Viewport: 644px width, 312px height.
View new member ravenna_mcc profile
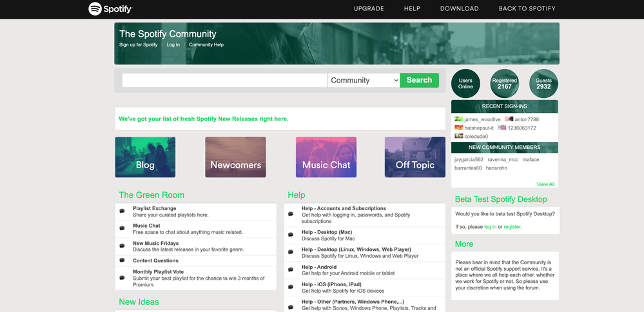click(x=503, y=160)
